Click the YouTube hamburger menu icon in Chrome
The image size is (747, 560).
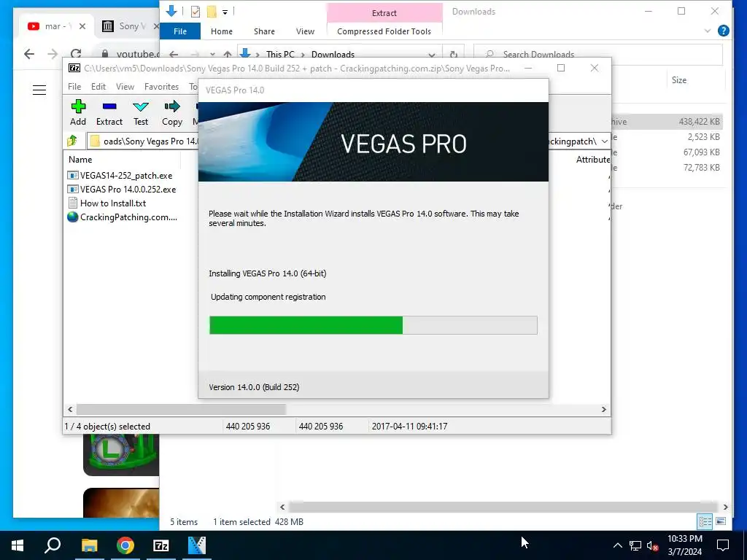[x=39, y=90]
